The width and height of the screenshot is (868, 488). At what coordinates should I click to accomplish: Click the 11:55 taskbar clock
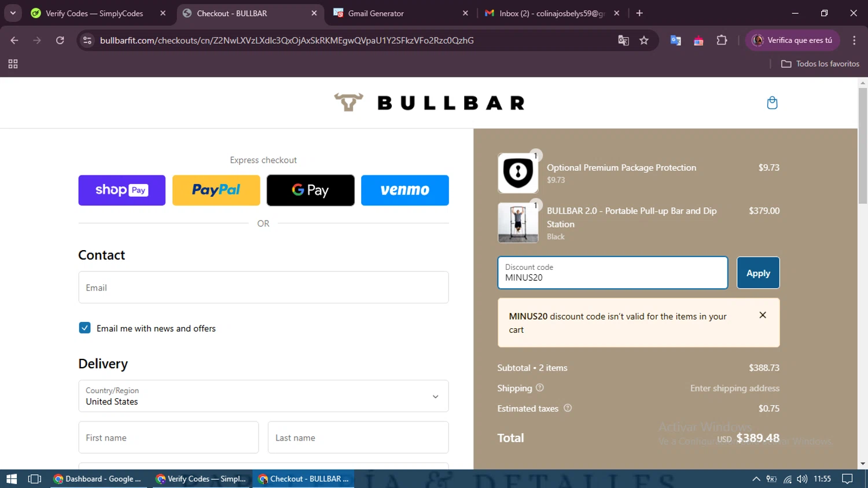pyautogui.click(x=822, y=479)
